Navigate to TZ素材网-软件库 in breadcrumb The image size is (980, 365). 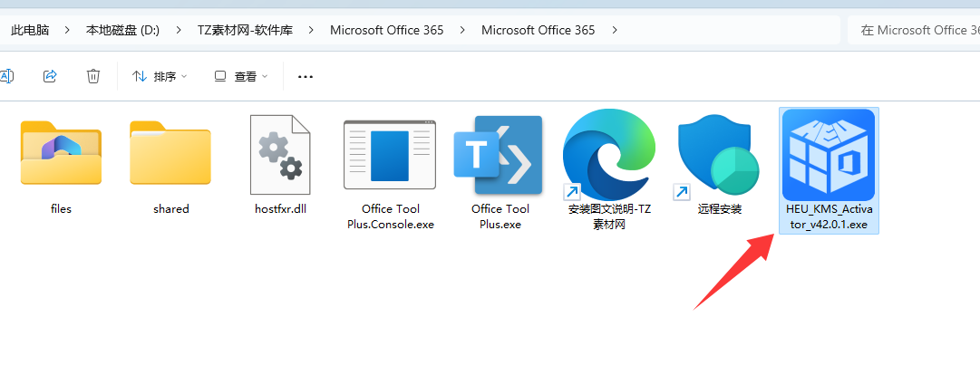coord(245,30)
